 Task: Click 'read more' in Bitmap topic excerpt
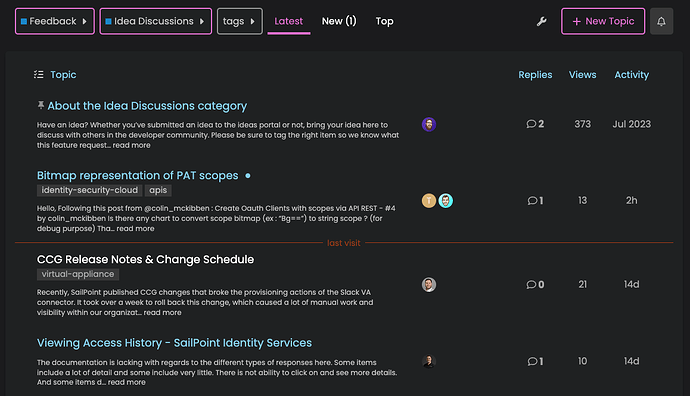(x=135, y=228)
